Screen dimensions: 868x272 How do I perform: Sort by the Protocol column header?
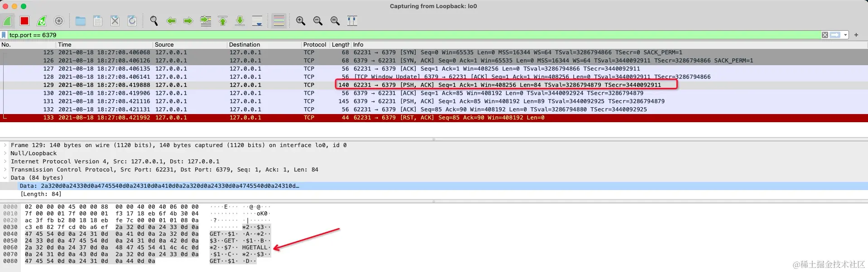tap(316, 44)
